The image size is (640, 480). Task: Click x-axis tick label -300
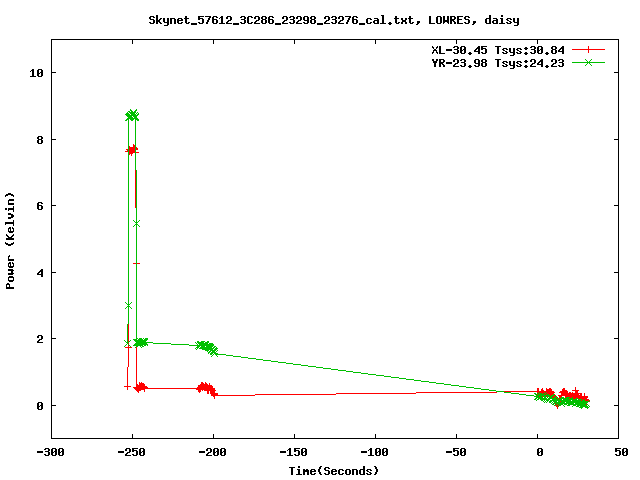(x=51, y=452)
